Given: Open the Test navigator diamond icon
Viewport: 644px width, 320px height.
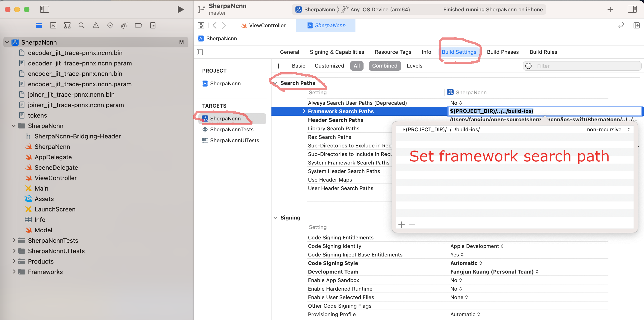Looking at the screenshot, I should point(110,25).
